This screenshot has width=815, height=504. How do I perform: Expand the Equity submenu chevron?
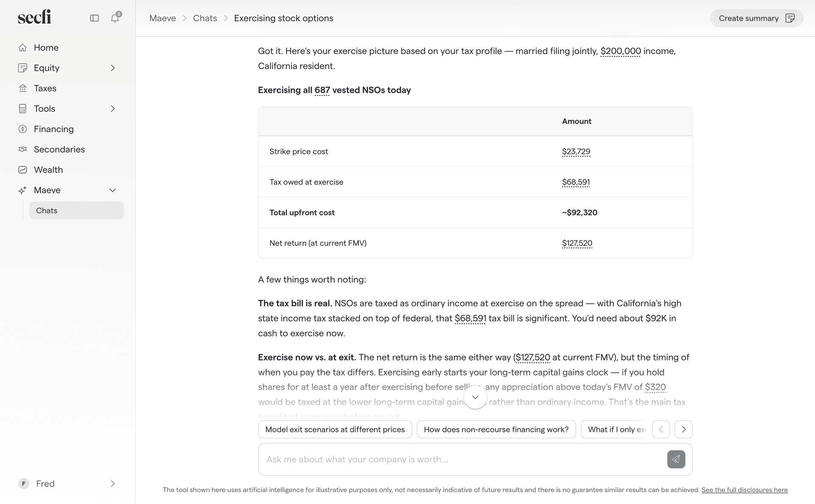[113, 68]
